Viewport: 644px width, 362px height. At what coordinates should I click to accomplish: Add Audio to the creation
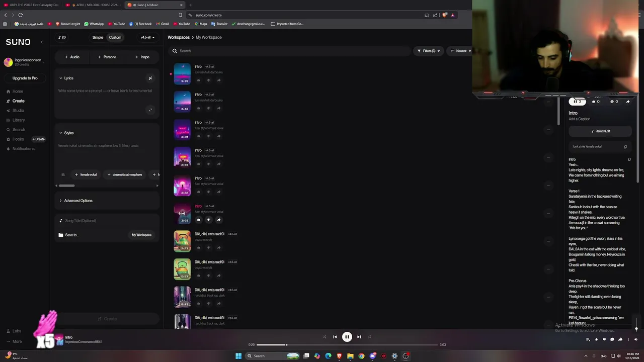point(72,57)
